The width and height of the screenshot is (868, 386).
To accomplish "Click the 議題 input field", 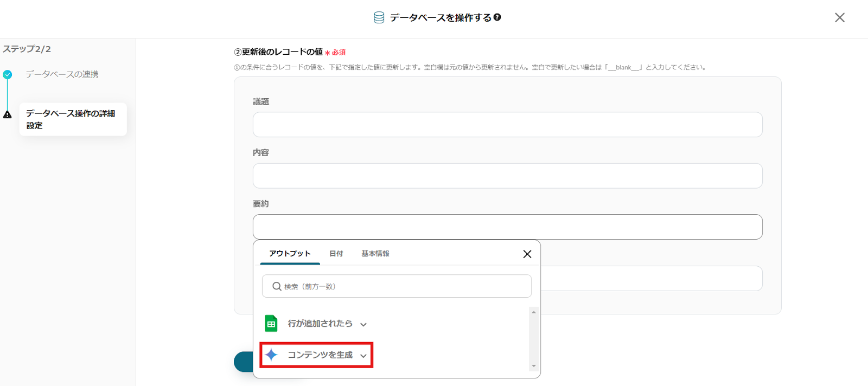I will 508,125.
